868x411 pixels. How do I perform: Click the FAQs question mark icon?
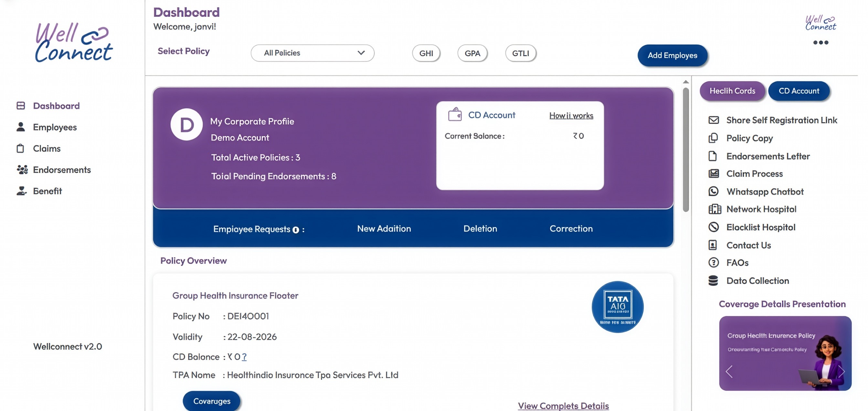click(x=713, y=262)
